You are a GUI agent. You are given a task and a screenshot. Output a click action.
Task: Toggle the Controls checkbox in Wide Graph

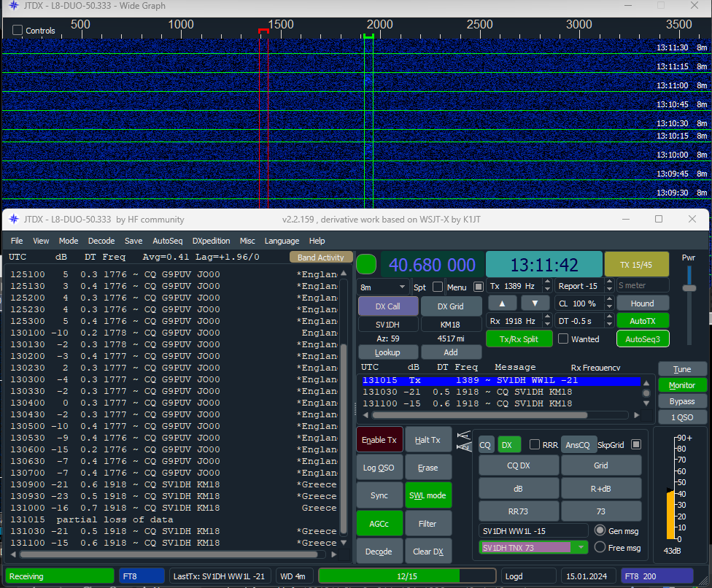point(18,31)
